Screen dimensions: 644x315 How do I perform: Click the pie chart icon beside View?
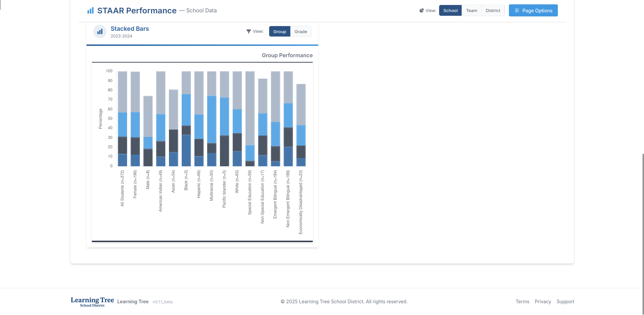coord(421,11)
